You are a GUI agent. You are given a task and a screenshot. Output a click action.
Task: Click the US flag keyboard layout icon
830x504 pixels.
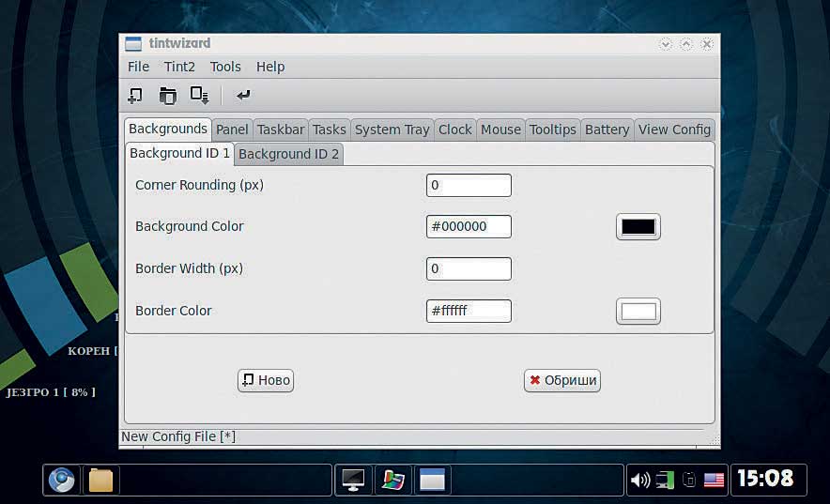(714, 481)
